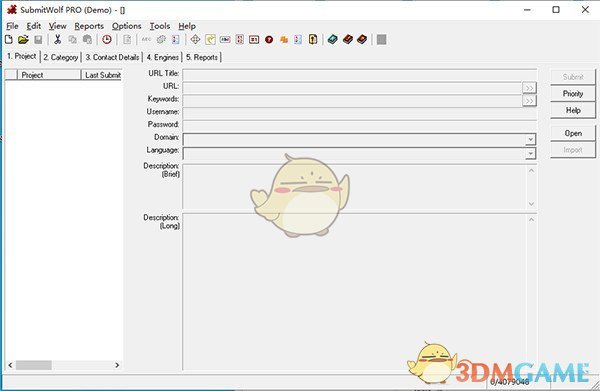Viewport: 600px width, 391px height.
Task: Click the Save floppy disk icon
Action: 38,39
